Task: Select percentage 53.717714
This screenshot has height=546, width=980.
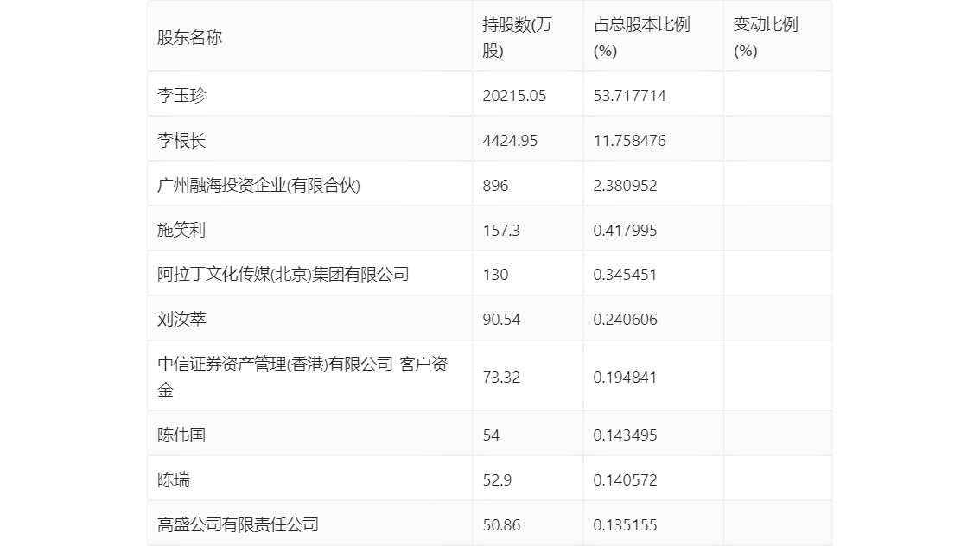Action: coord(629,96)
